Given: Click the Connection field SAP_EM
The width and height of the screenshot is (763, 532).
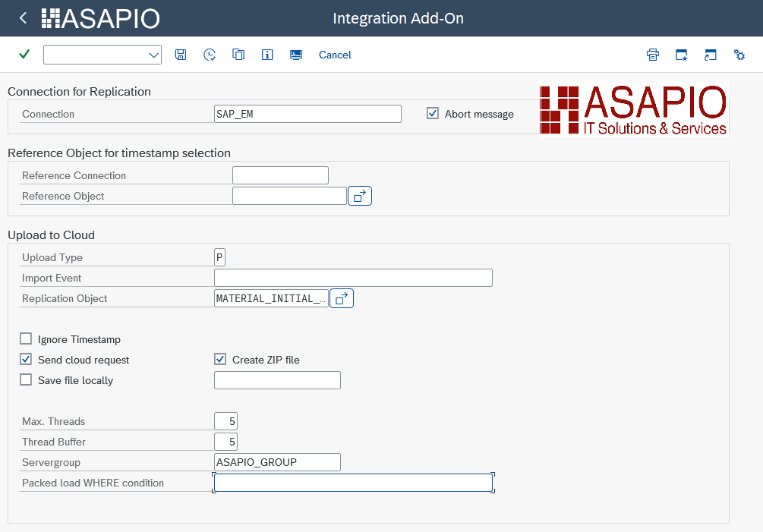Looking at the screenshot, I should point(307,114).
